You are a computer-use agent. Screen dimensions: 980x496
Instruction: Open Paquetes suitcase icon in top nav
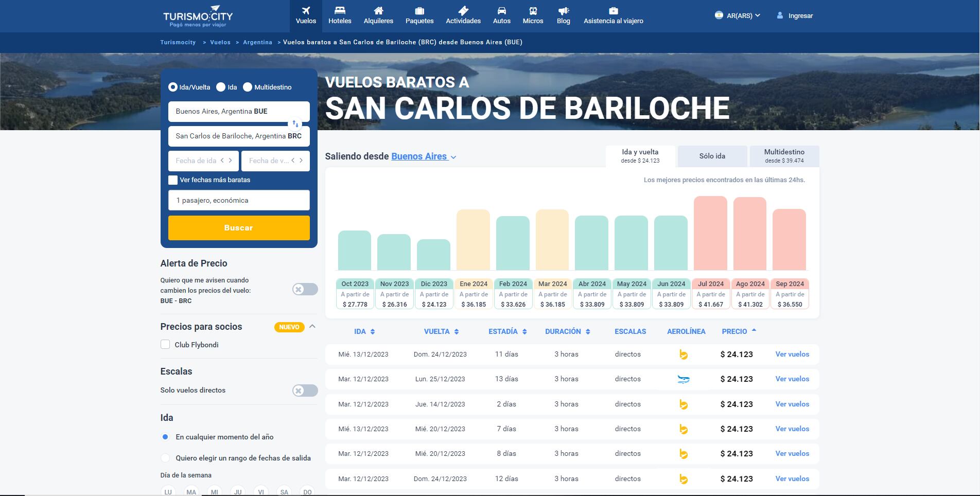pos(419,10)
